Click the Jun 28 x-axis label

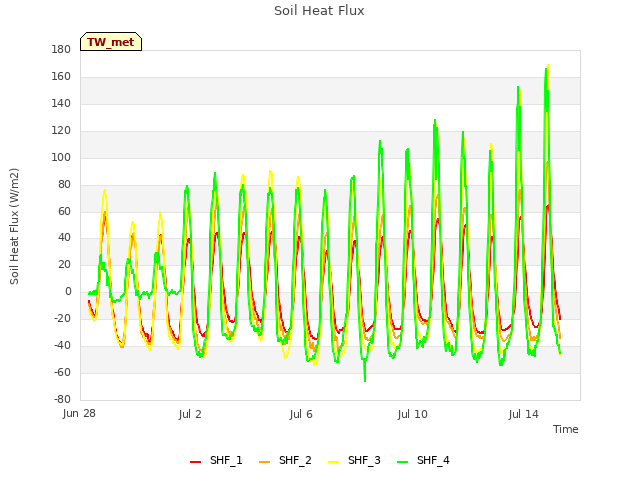point(79,414)
